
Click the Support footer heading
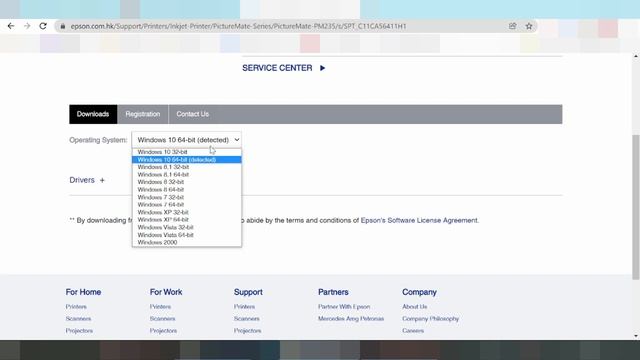click(x=248, y=292)
